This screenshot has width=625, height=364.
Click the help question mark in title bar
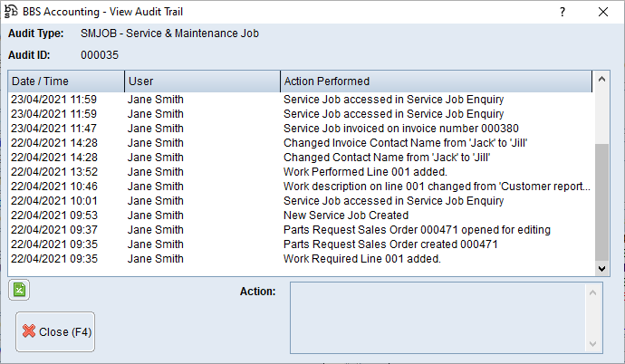pyautogui.click(x=562, y=12)
